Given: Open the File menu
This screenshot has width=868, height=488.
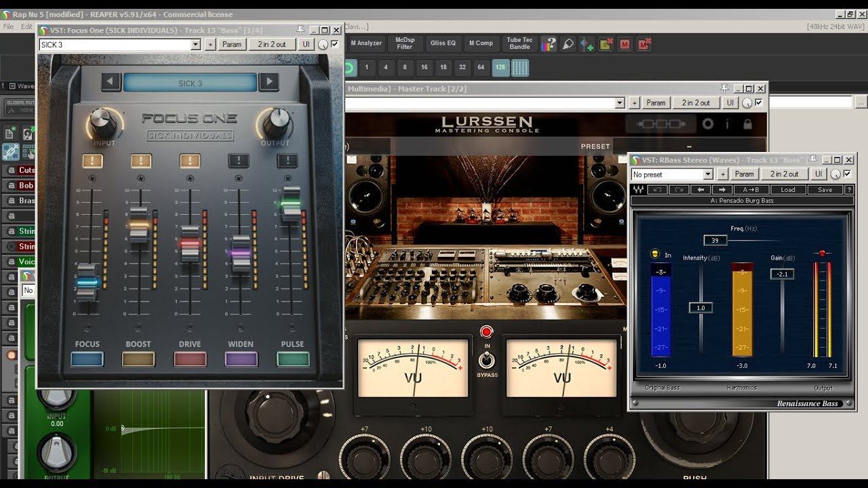Looking at the screenshot, I should (x=9, y=26).
